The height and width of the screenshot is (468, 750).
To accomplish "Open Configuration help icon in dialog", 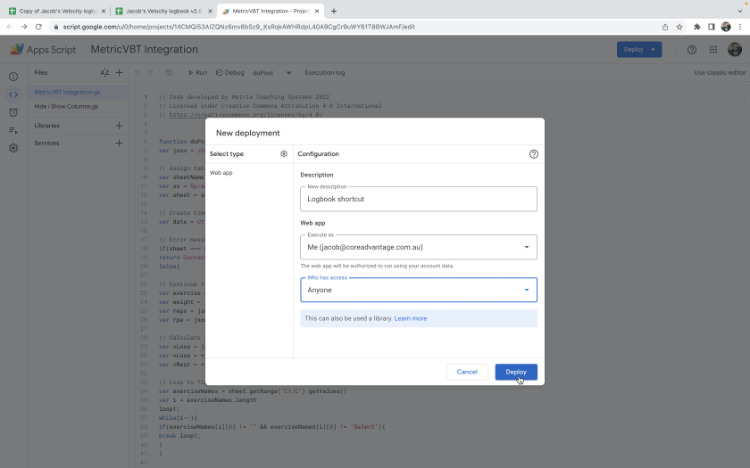I will (x=533, y=154).
